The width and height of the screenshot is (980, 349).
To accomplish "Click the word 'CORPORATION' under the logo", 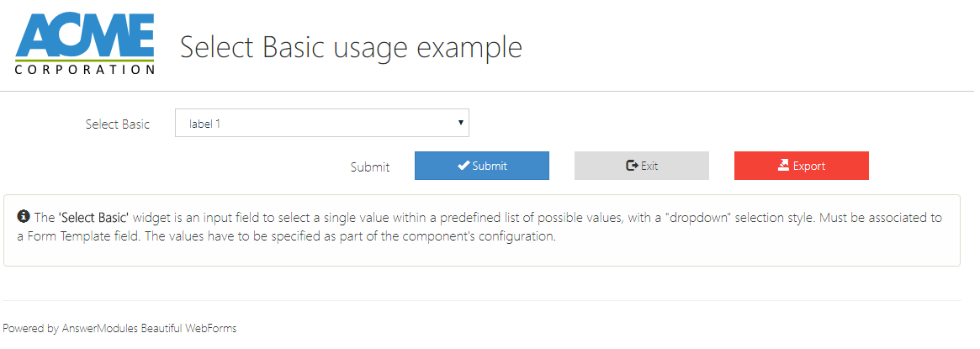I will (85, 70).
